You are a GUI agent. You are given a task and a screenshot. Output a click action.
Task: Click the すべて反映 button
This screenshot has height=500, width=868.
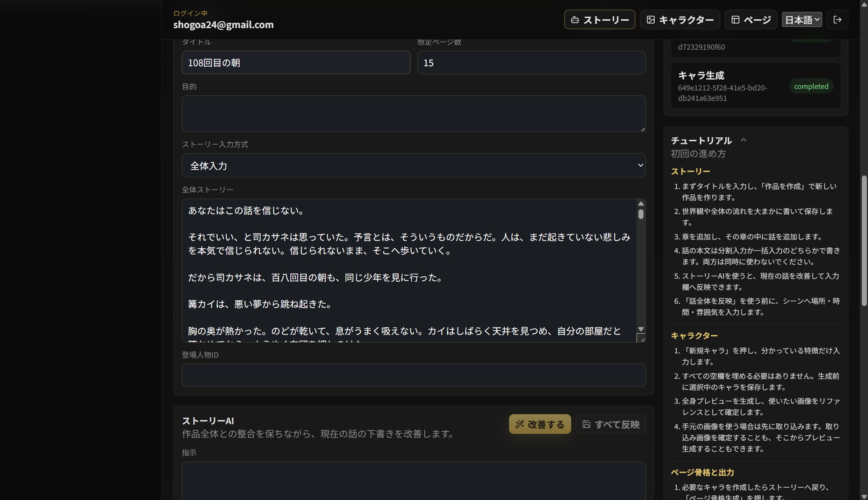[x=610, y=424]
